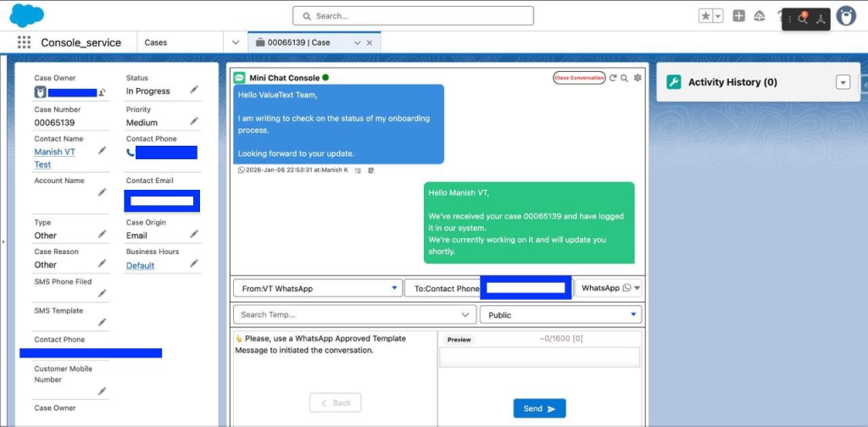The image size is (868, 427).
Task: Edit the Priority field pencil
Action: [x=194, y=120]
